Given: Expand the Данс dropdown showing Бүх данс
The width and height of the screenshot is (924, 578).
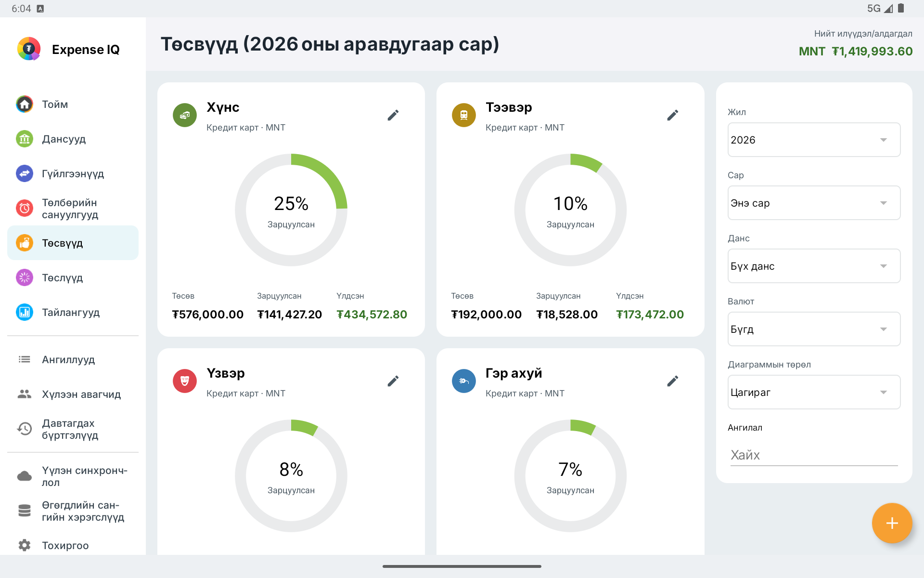Looking at the screenshot, I should (x=814, y=266).
